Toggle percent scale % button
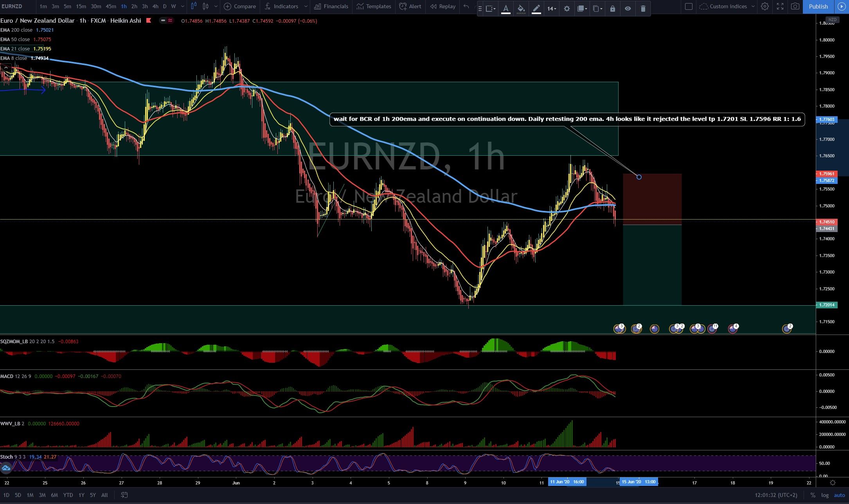 tap(813, 495)
